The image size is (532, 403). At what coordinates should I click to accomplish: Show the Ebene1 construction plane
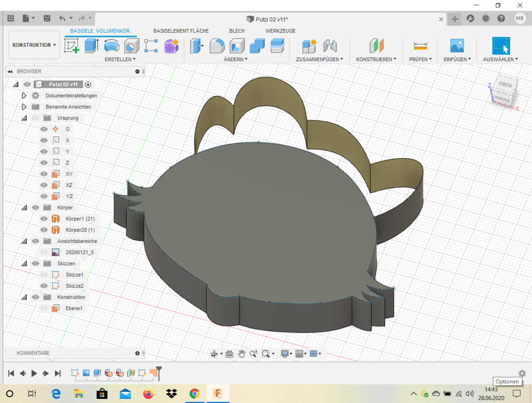44,308
